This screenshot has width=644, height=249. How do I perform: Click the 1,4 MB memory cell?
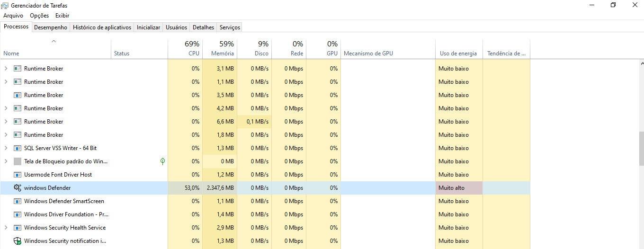(x=220, y=214)
